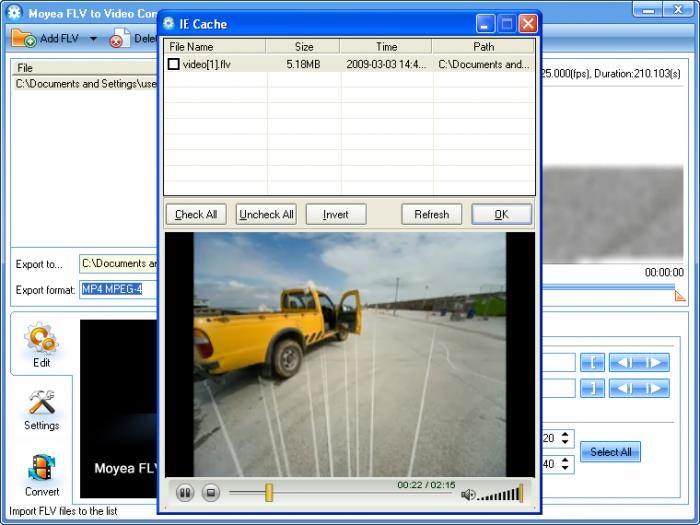Adjust the volume level slider
The image size is (700, 525).
[x=500, y=494]
